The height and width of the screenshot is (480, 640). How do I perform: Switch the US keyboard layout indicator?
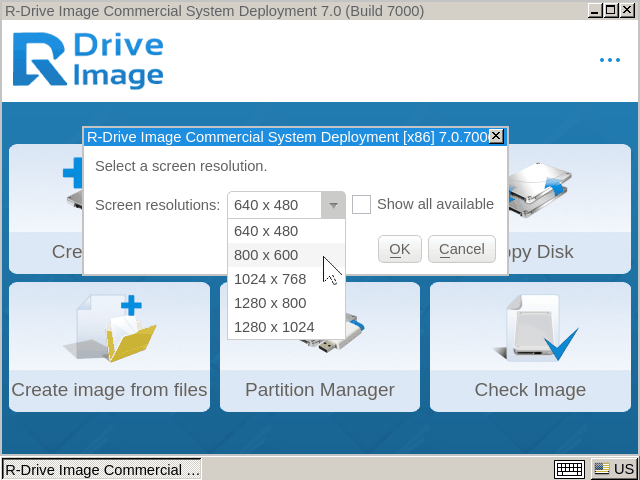614,469
